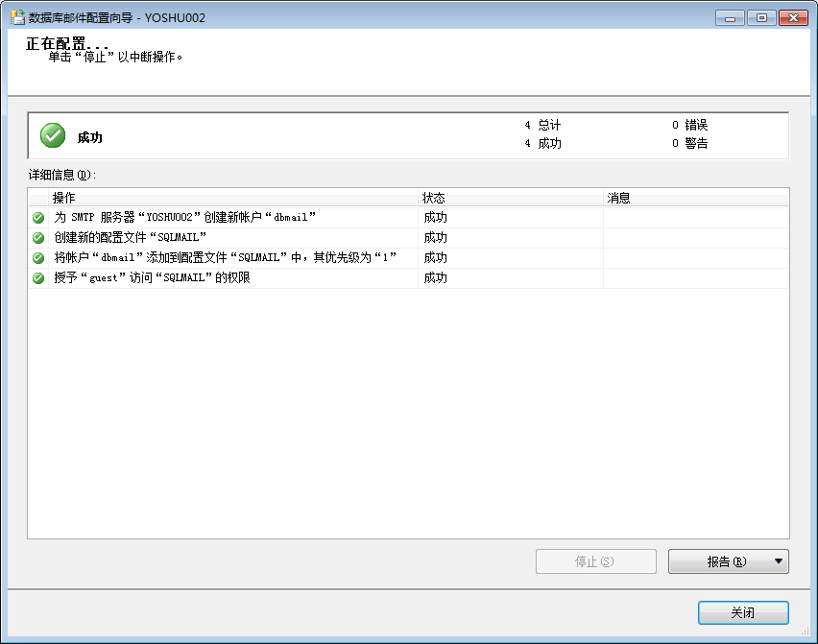Open the 报告(R) dropdown arrow
The width and height of the screenshot is (818, 644).
779,561
